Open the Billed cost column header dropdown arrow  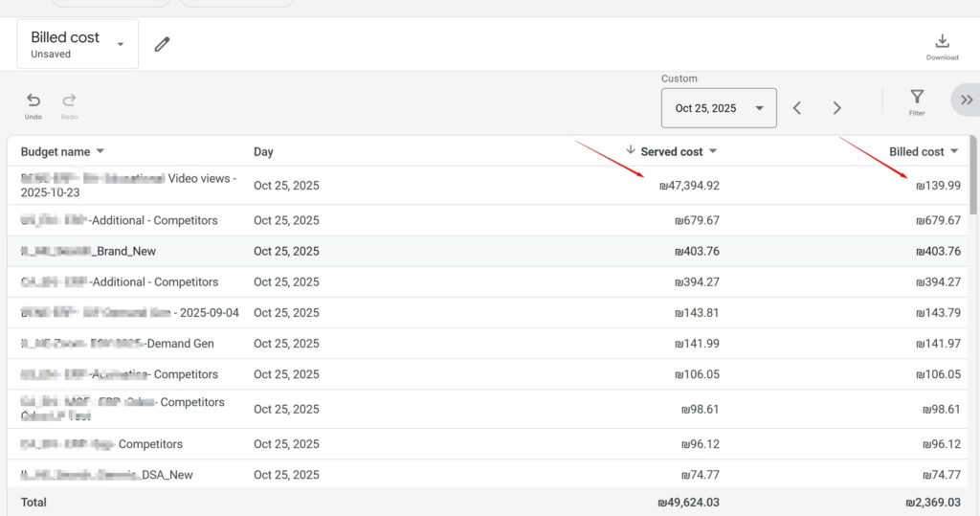coord(954,151)
